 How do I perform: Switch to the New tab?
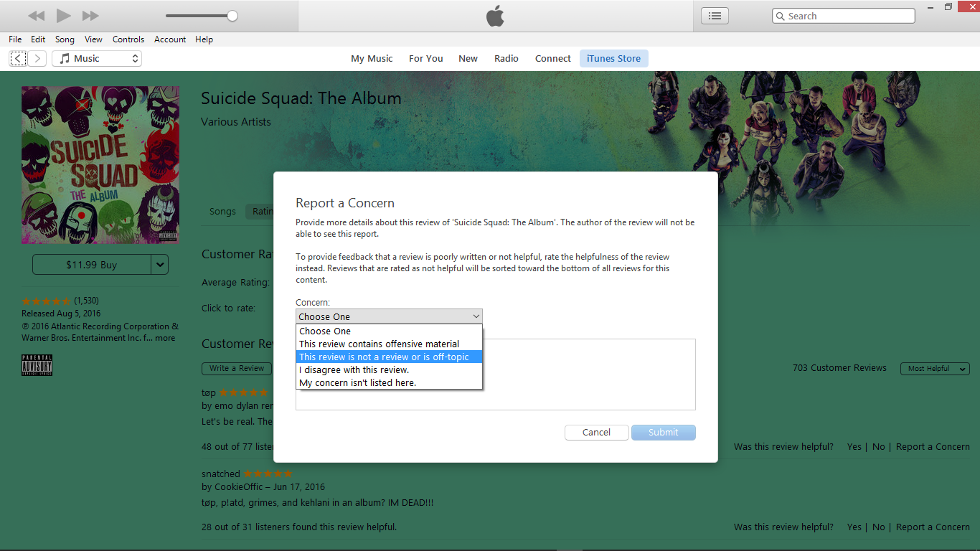tap(468, 59)
